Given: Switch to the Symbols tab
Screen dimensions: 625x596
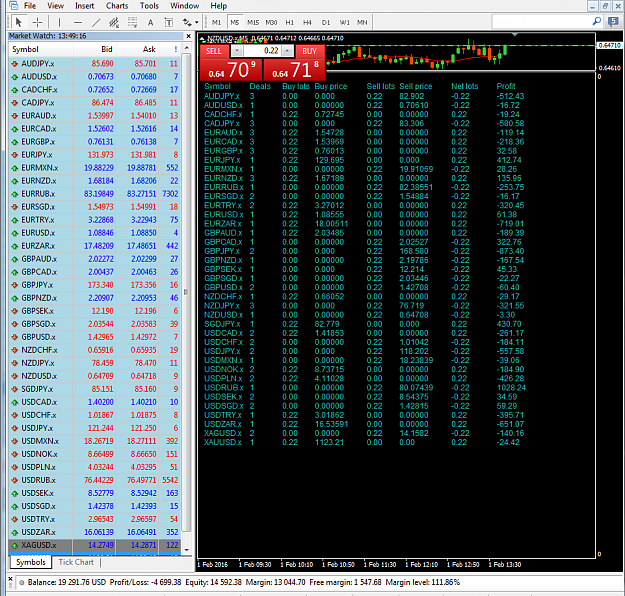Looking at the screenshot, I should 30,562.
